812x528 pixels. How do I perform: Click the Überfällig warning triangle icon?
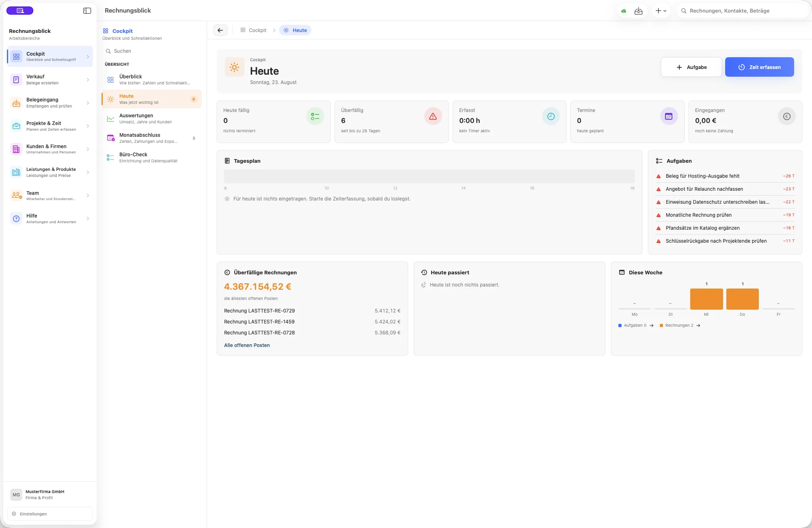tap(433, 116)
